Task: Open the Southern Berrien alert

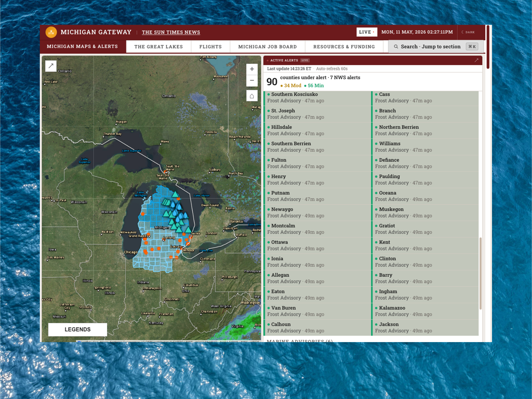Action: pos(317,147)
